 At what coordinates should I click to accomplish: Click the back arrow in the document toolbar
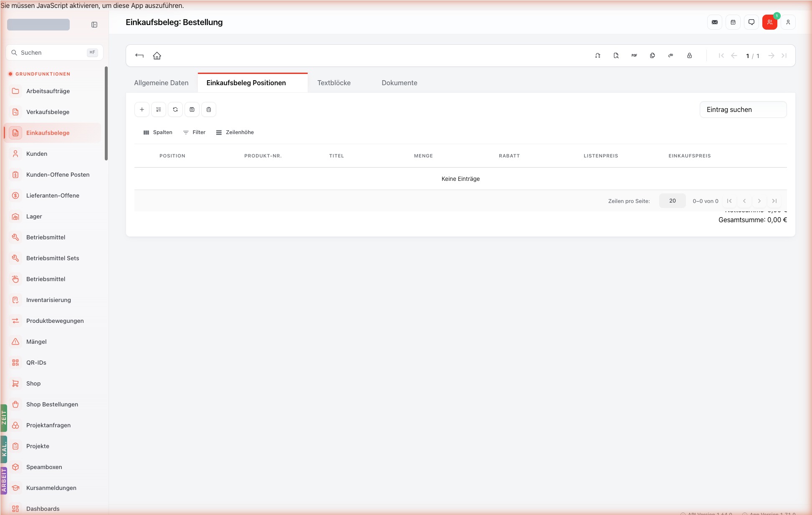click(139, 56)
